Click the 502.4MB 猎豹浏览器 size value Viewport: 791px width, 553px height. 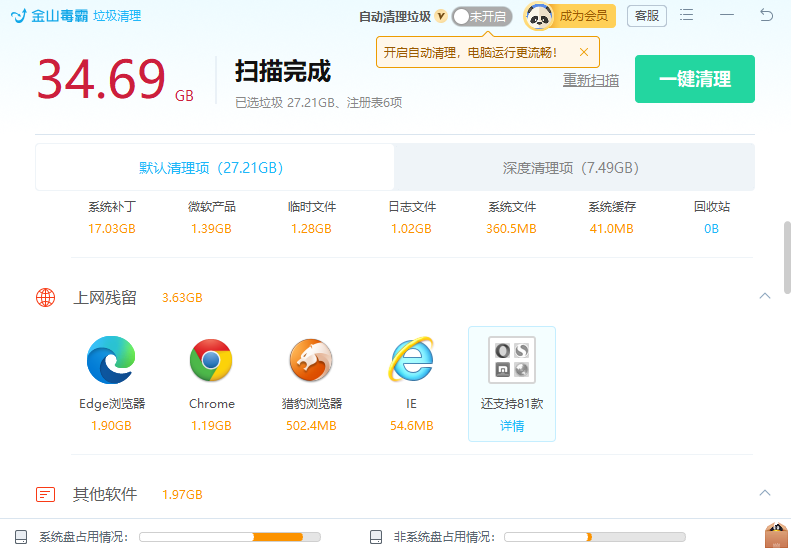point(311,426)
